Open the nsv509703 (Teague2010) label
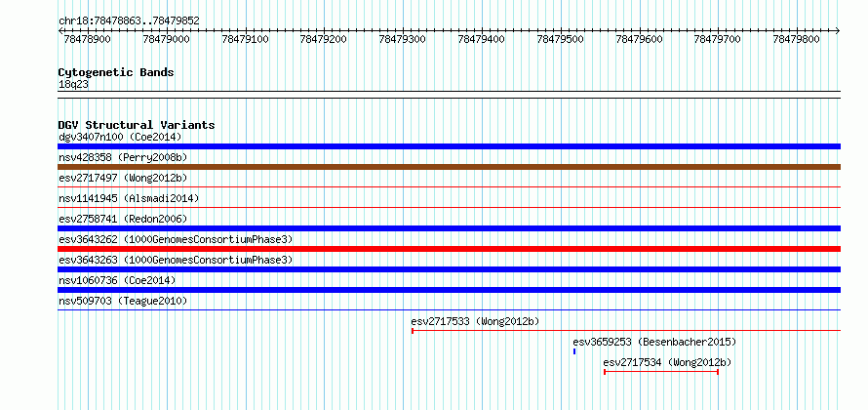The height and width of the screenshot is (410, 868). 123,301
